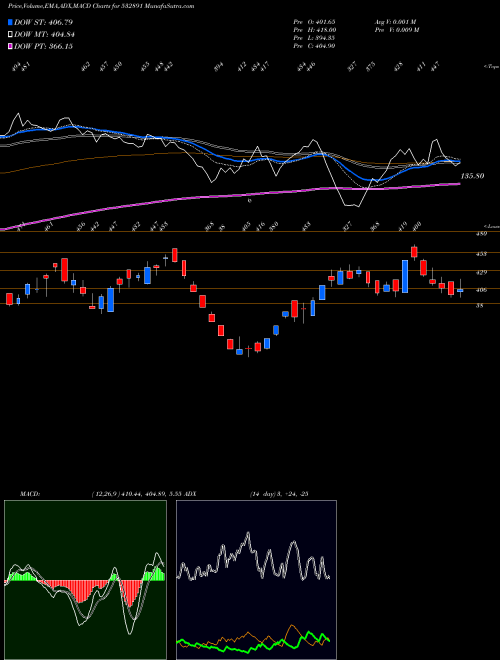Click the magenta DOW PT legend swatch
The width and height of the screenshot is (500, 660).
(x=10, y=46)
